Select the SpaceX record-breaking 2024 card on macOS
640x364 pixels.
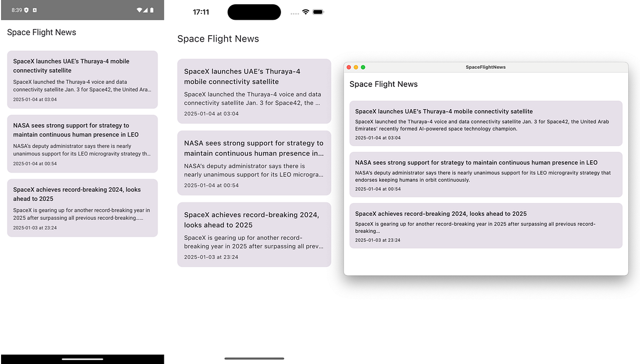[x=485, y=226]
